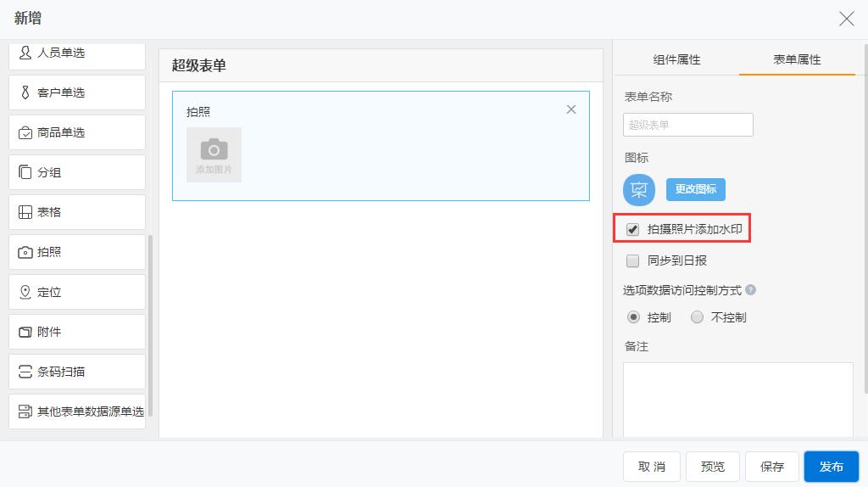This screenshot has width=868, height=487.
Task: Switch to the 组件属性 tab
Action: coord(676,59)
